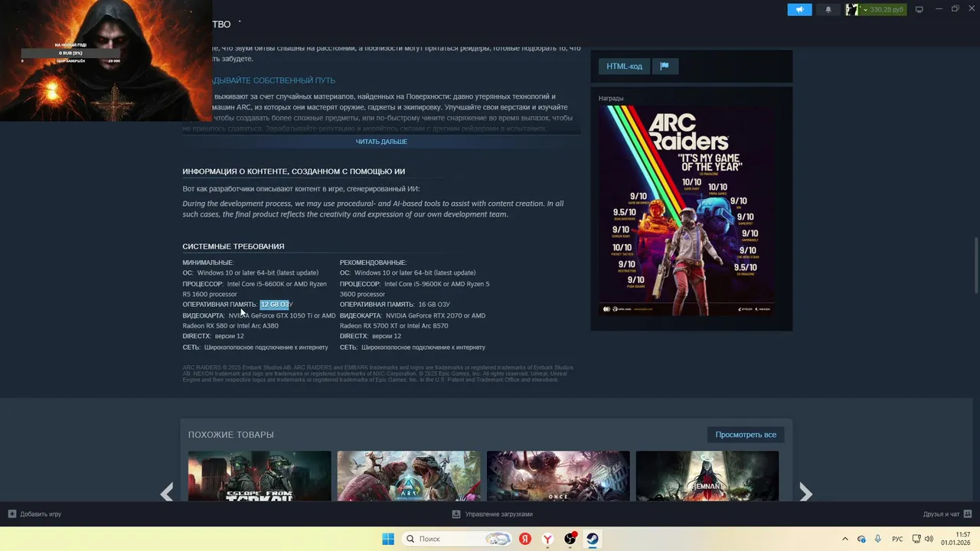
Task: Click the ИНФОРМАЦИЯ О КОНТЕНТЕ heading
Action: pyautogui.click(x=294, y=171)
